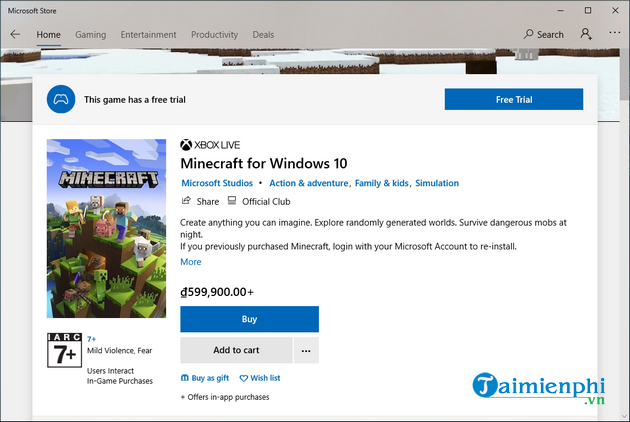Click the sign-in account icon
Screen dimensions: 630x422
pos(586,34)
